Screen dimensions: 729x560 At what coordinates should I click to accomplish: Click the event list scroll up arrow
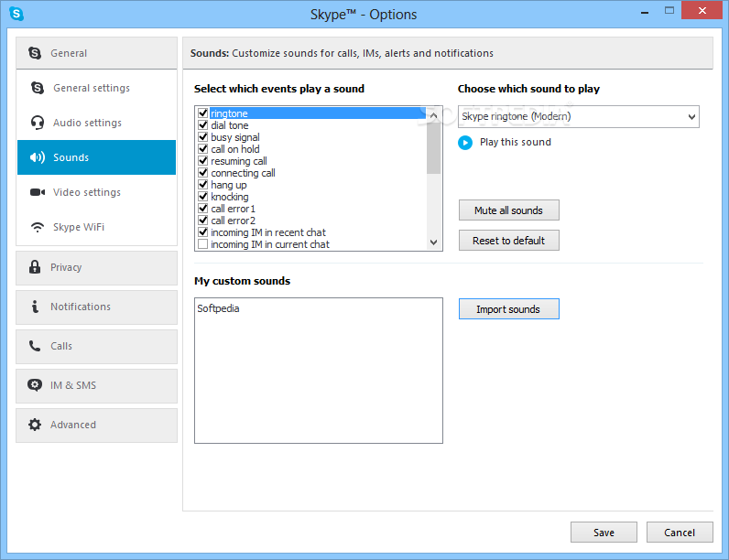click(433, 114)
